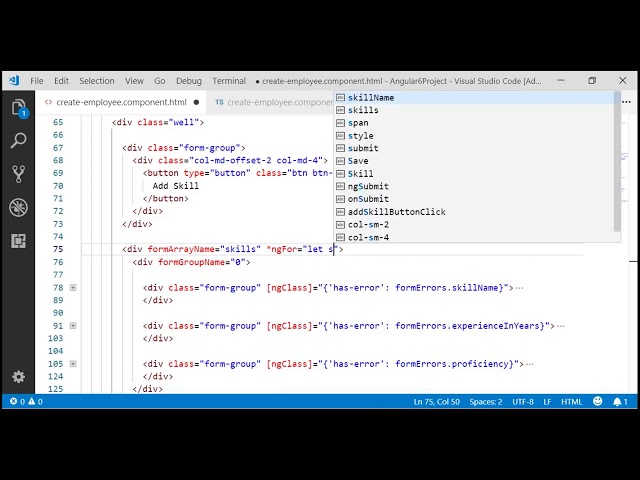The image size is (640, 480).
Task: Expand collapsed ellipsis after formErrors.experienceInYears line
Action: point(561,326)
